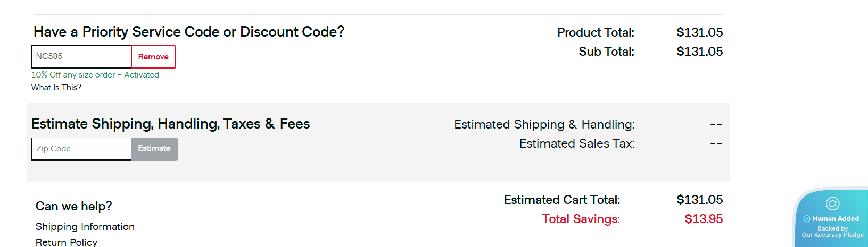
Task: Open the What Is This? link
Action: (56, 88)
